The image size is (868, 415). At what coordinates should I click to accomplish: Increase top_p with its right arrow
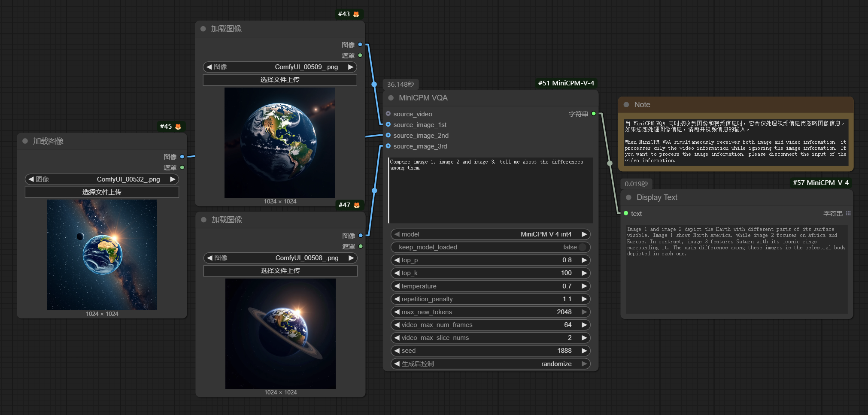[584, 260]
